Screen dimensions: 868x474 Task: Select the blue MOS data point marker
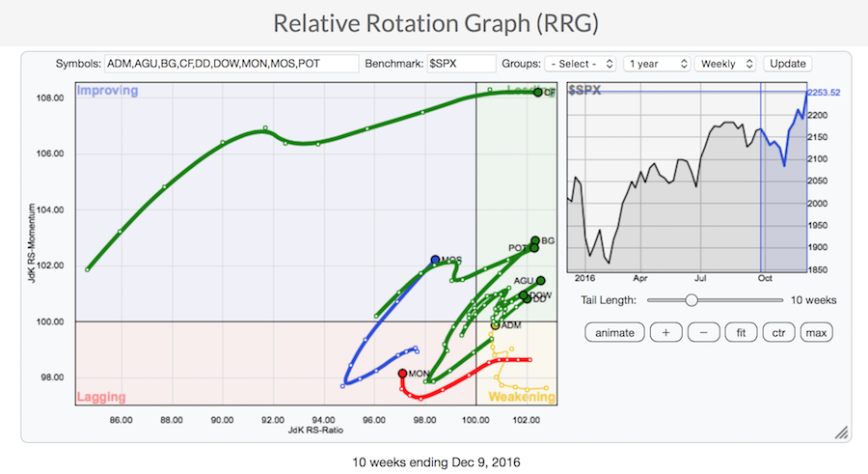pos(435,260)
